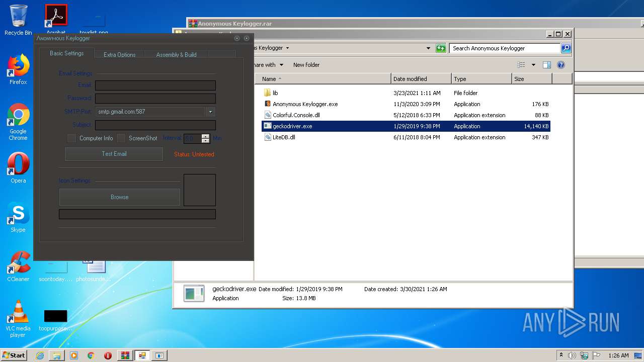Screen dimensions: 644x362
Task: Select the geckodriver.exe row
Action: [406, 126]
